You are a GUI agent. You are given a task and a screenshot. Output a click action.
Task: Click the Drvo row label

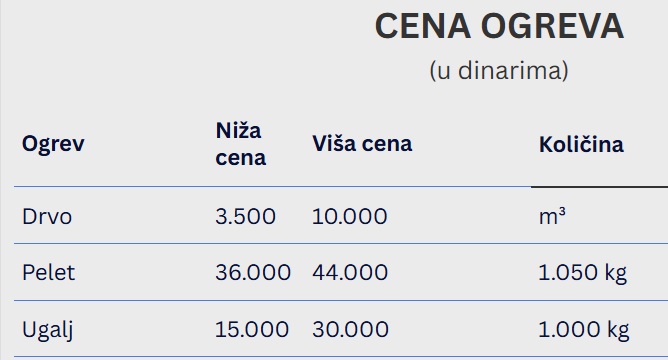point(47,216)
